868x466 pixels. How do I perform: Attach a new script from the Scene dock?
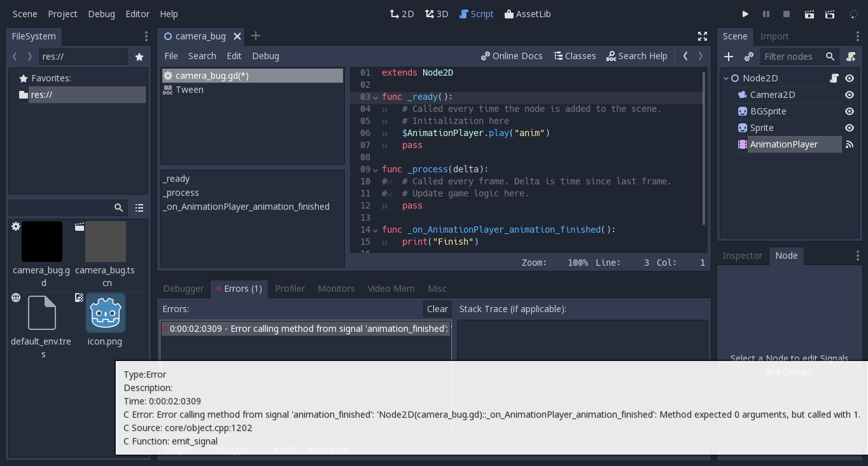tap(851, 57)
